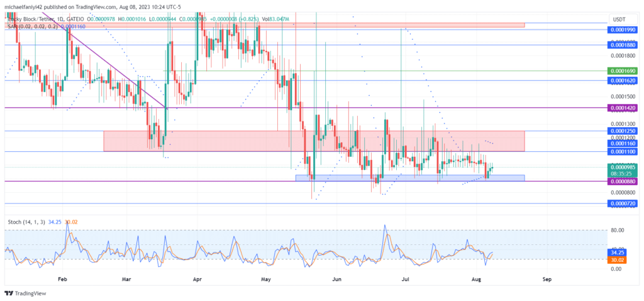This screenshot has width=644, height=301.
Task: Click the Stoch (14, 1, 3) indicator legend
Action: (x=26, y=222)
